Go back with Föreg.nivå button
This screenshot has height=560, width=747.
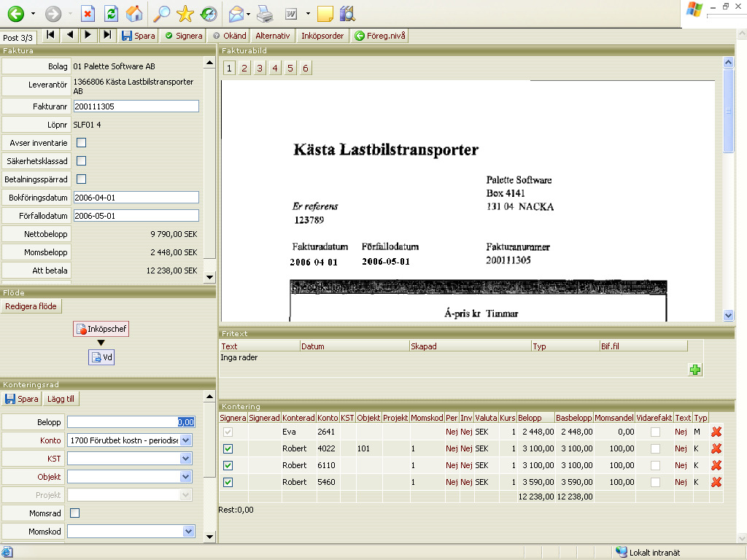coord(379,36)
